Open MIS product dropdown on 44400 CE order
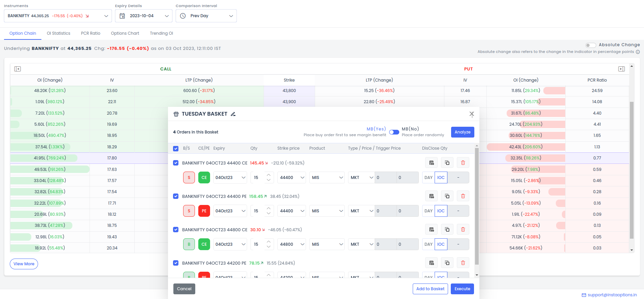 click(327, 178)
